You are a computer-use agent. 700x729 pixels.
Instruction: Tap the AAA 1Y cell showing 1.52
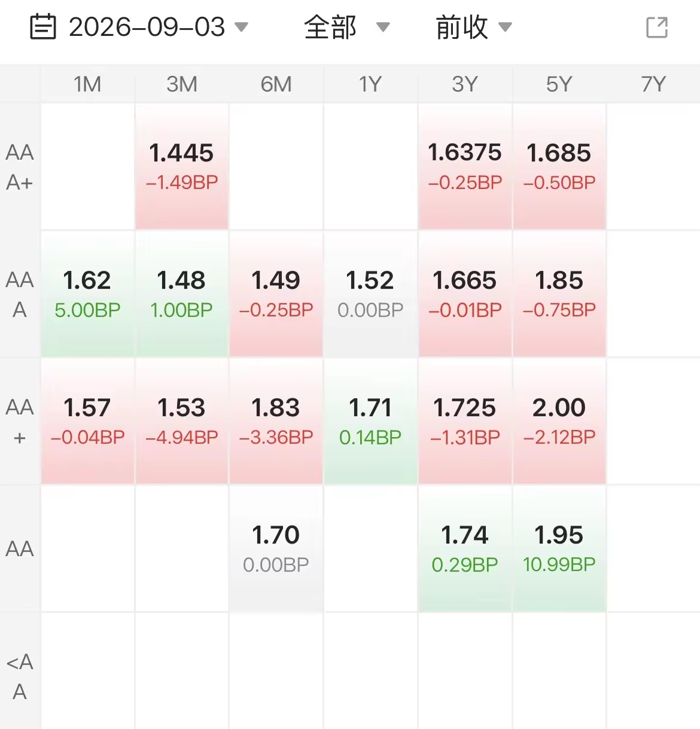[370, 294]
